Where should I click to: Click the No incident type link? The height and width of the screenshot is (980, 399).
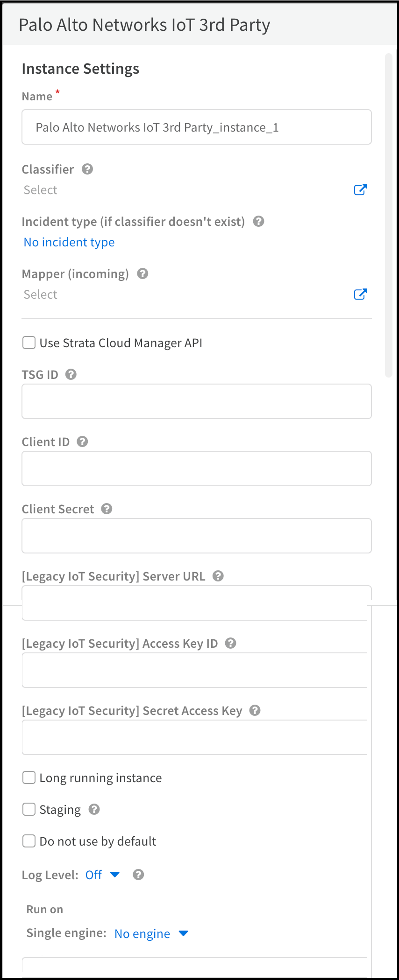point(69,242)
